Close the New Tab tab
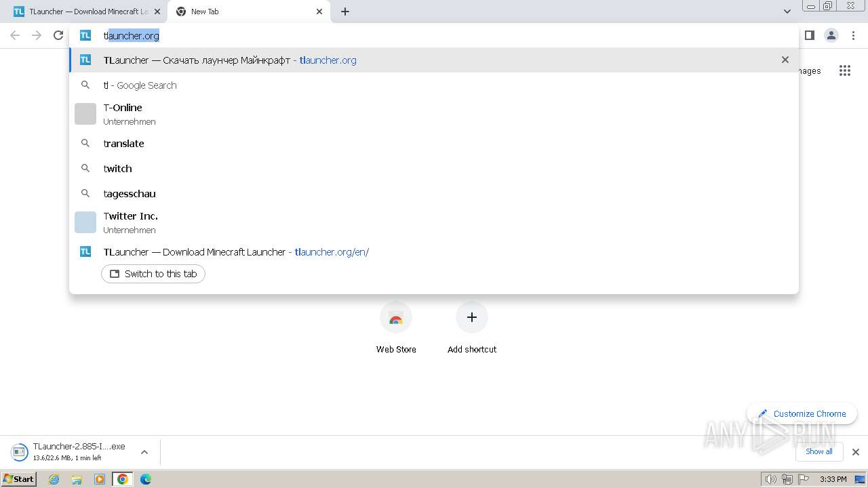 coord(319,12)
